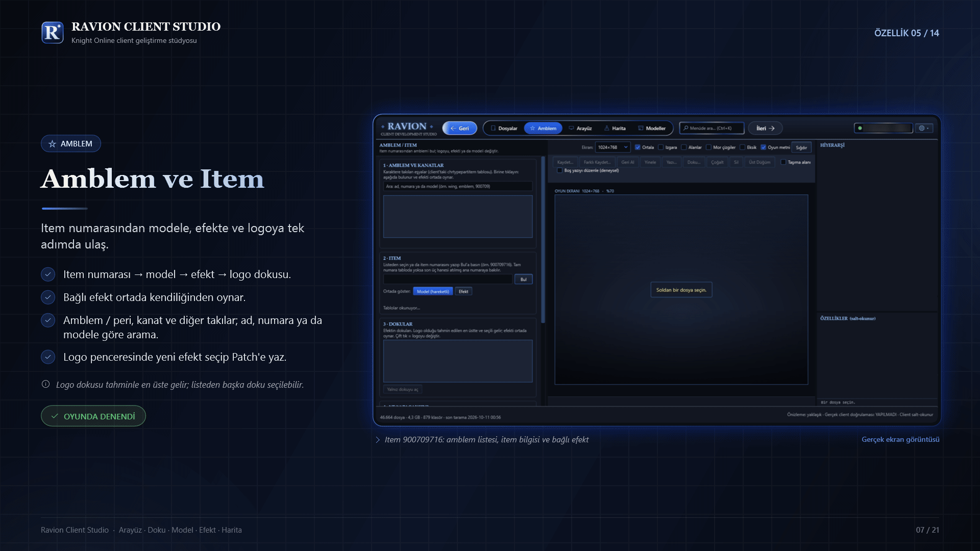
Task: Click the star icon in the AMBLEM badge
Action: 52,144
